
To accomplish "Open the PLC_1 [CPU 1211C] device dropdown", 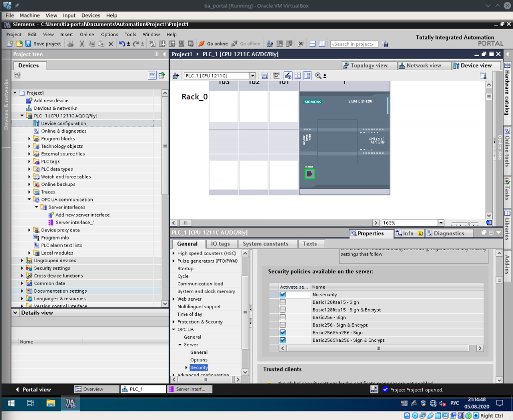I will (252, 76).
